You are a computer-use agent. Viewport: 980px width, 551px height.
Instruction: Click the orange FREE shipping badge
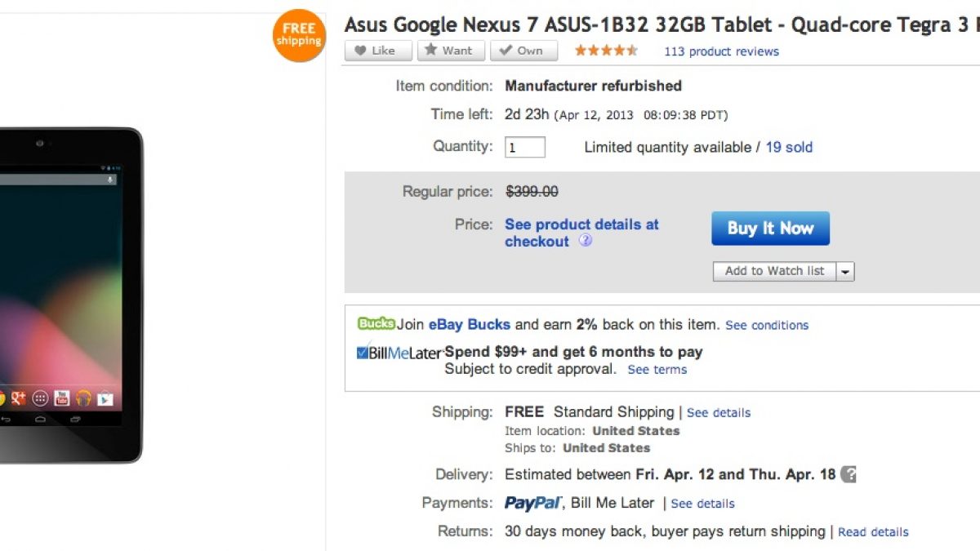pos(299,35)
